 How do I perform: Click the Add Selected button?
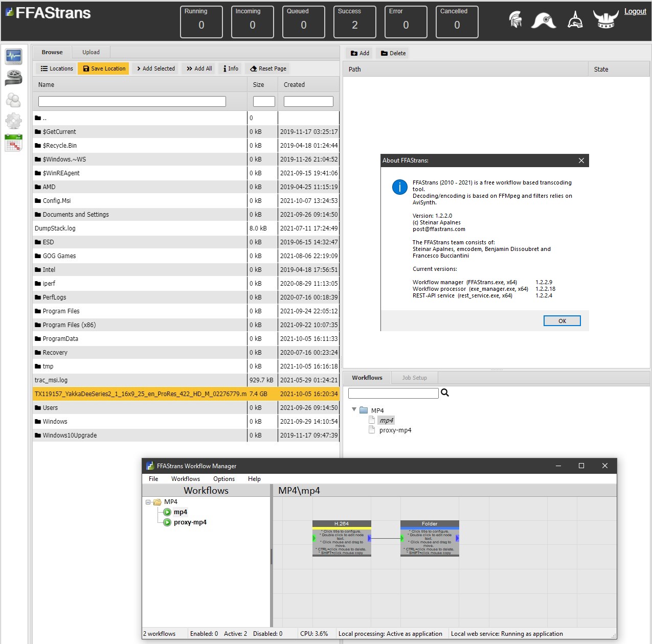coord(155,68)
